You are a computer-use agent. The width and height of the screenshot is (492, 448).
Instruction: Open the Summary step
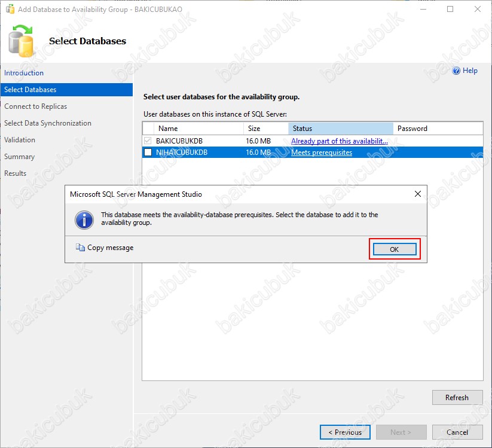19,157
